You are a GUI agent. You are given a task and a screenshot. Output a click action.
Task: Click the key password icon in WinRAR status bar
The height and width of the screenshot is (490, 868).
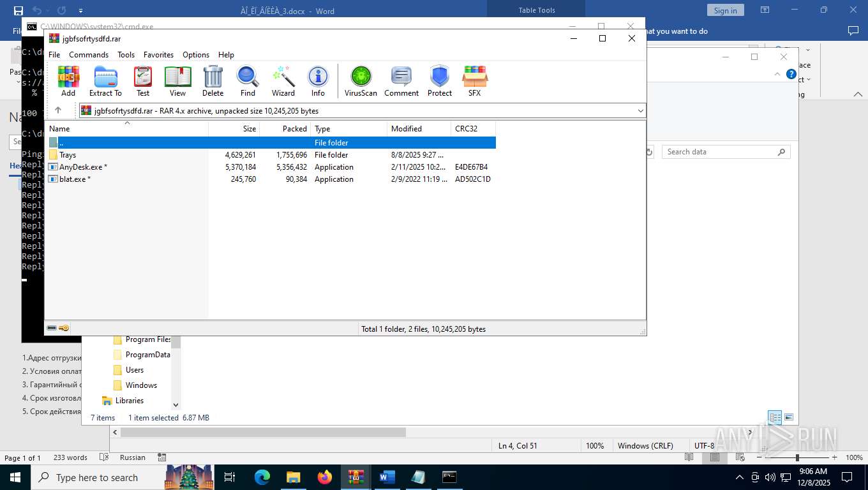pos(64,328)
